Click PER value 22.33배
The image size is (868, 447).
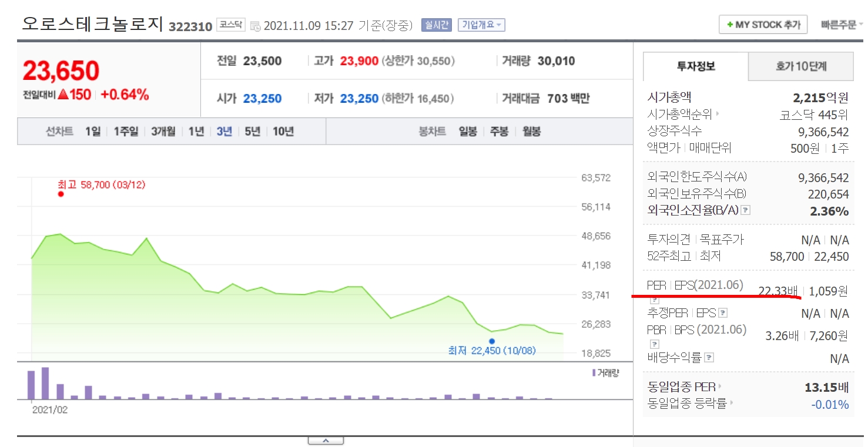[778, 291]
